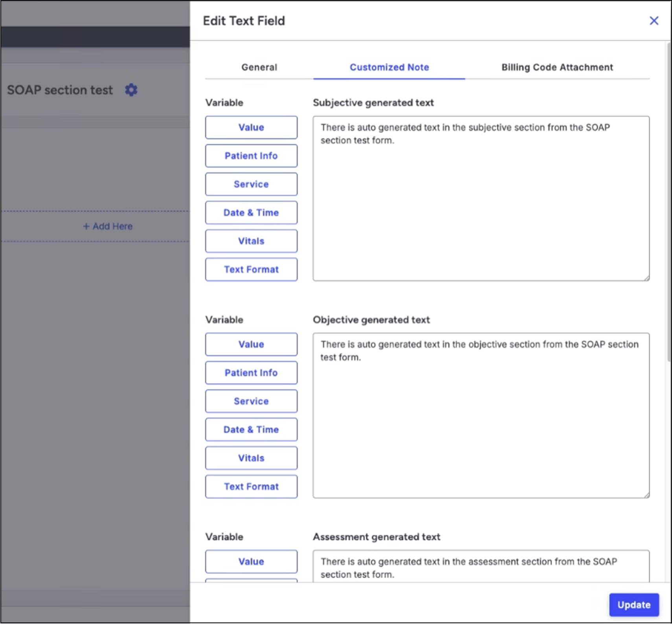
Task: Click Vitals variable in Objective section
Action: 251,458
